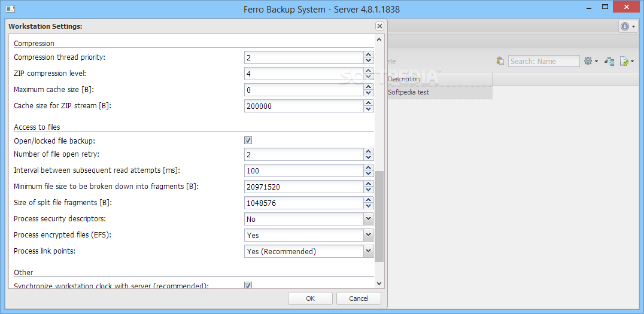The image size is (644, 314).
Task: Toggle Open/locked file backup checkbox
Action: pos(248,141)
